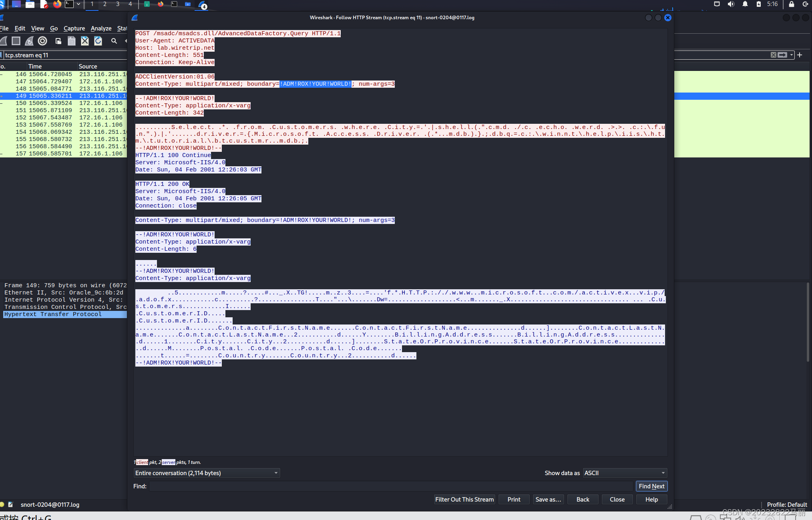Click the show desktop panel icon
Image resolution: width=812 pixels, height=520 pixels.
pos(16,4)
